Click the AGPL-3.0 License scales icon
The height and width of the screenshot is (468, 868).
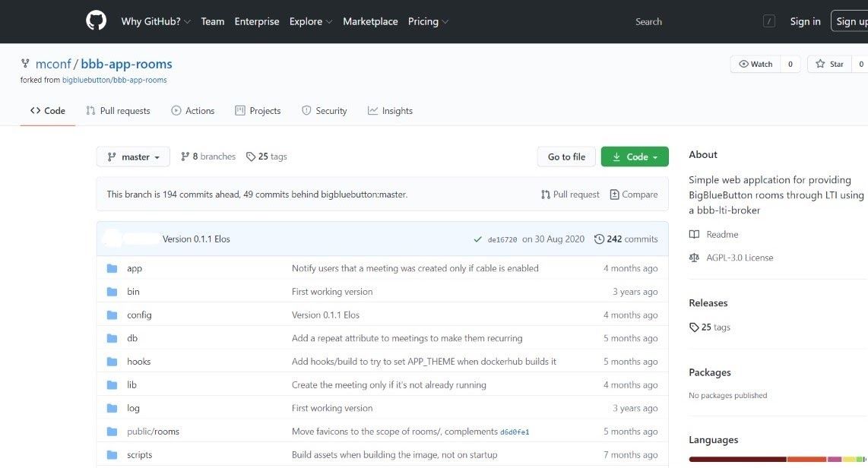tap(694, 258)
